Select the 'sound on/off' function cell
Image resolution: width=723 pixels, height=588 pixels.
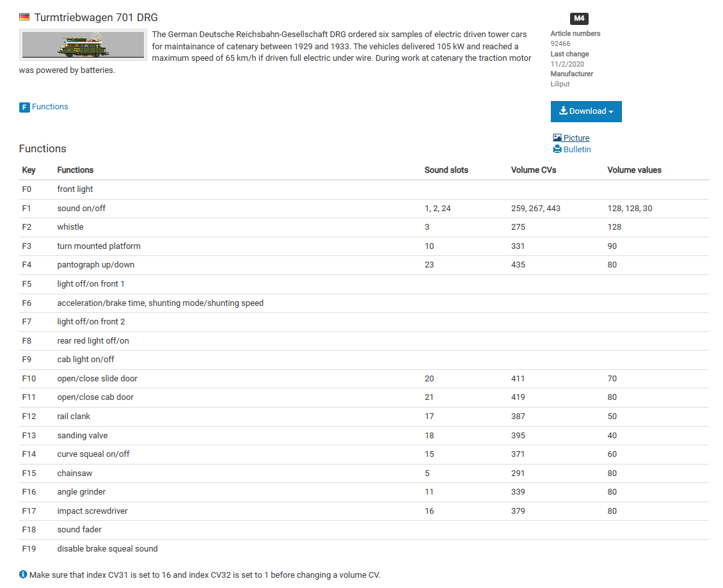point(81,209)
